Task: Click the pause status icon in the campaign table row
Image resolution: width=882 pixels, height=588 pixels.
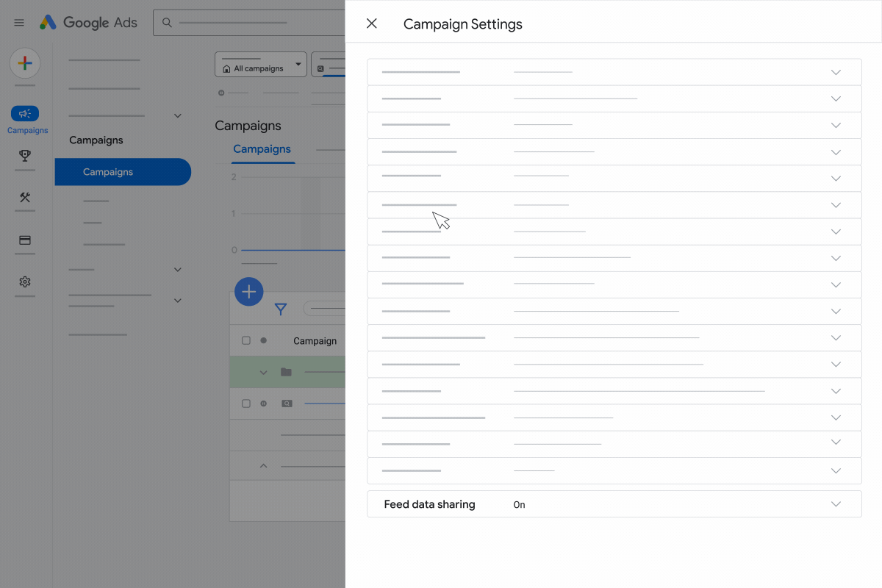Action: pos(263,404)
